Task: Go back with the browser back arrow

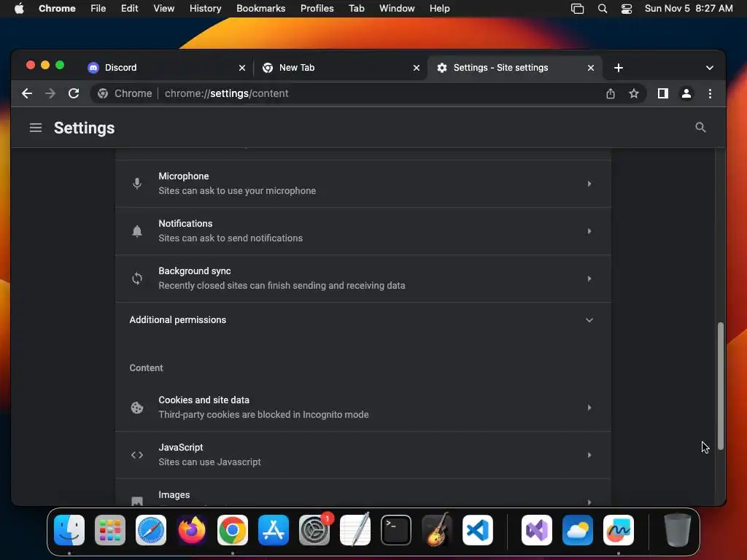Action: (27, 93)
